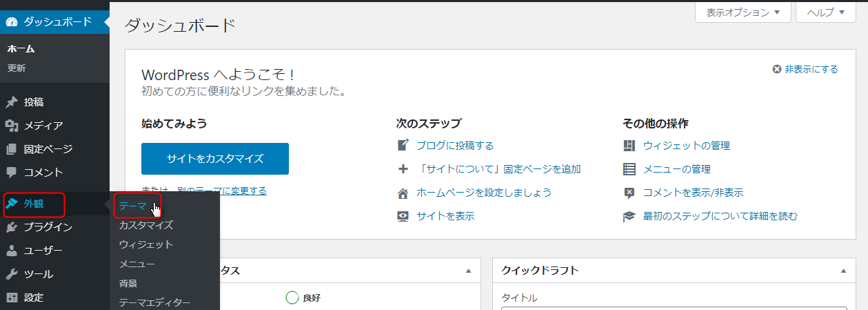Choose ウィジェット in the 外観 flyout
Screen dimensions: 868x310
click(x=146, y=244)
